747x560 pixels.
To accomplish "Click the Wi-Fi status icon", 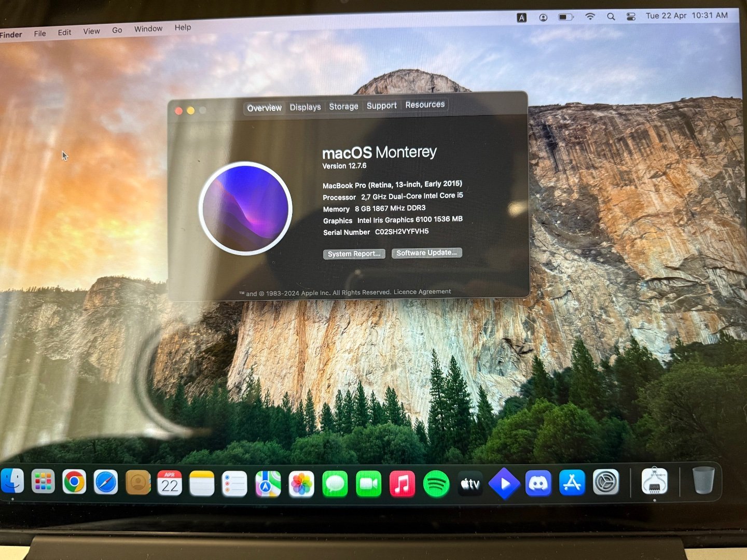I will point(590,17).
